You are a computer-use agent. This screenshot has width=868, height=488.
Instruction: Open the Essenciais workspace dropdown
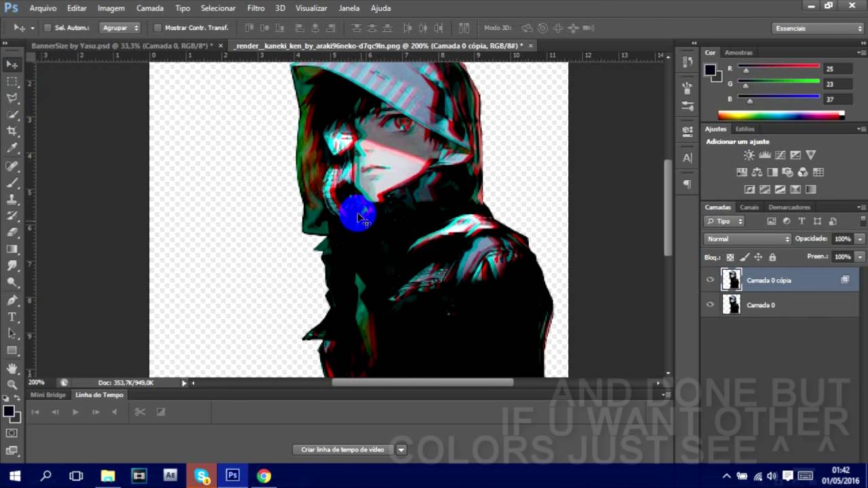pos(818,28)
